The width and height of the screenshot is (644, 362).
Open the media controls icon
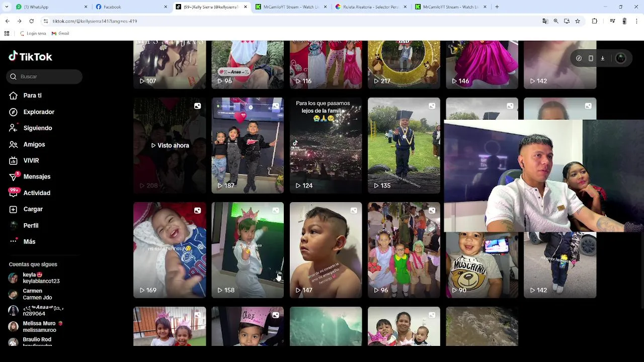click(612, 21)
